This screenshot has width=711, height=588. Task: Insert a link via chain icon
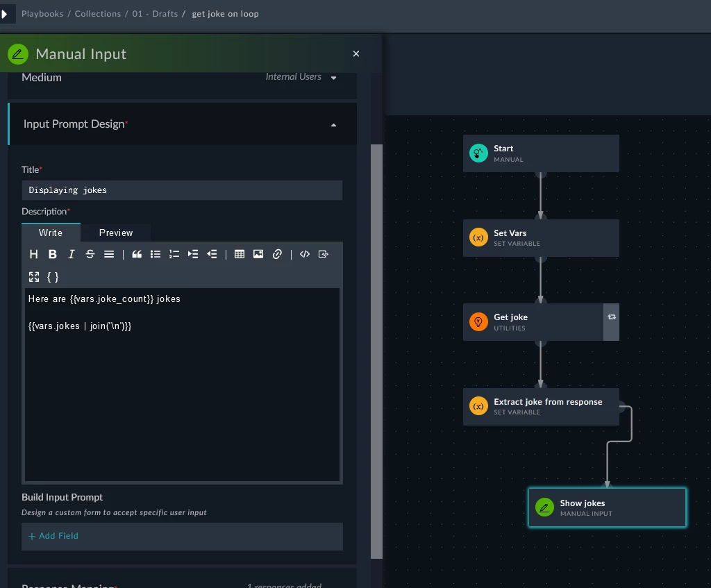pyautogui.click(x=277, y=254)
